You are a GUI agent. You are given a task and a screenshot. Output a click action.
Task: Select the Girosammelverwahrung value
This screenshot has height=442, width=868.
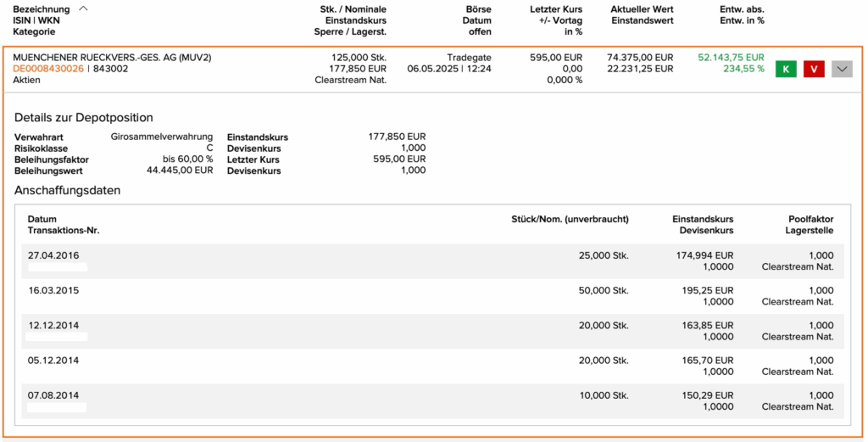tap(162, 137)
